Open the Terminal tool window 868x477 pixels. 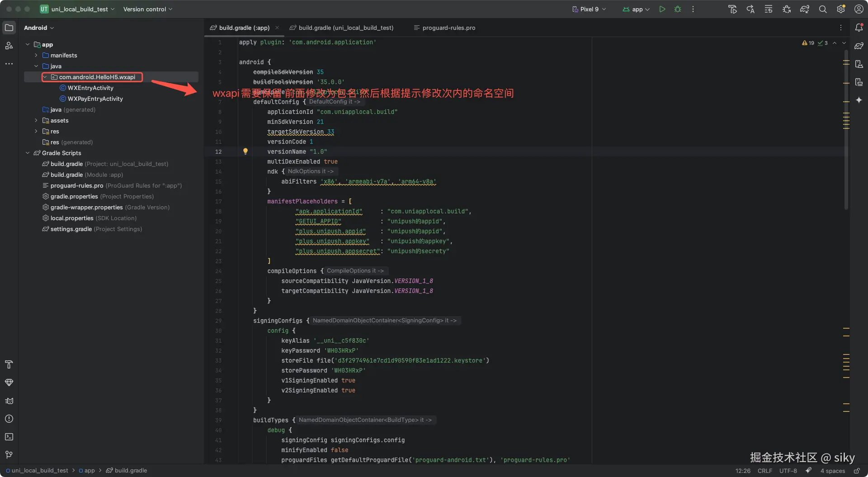(9, 437)
